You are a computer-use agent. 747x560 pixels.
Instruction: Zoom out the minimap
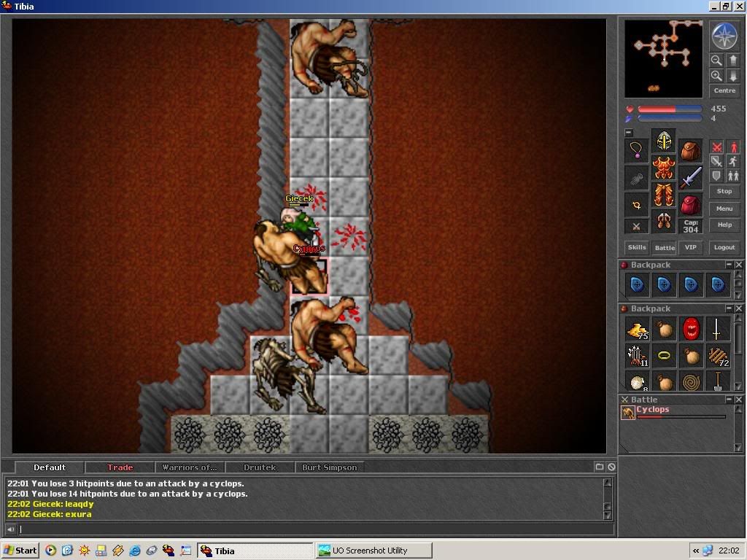click(x=716, y=61)
